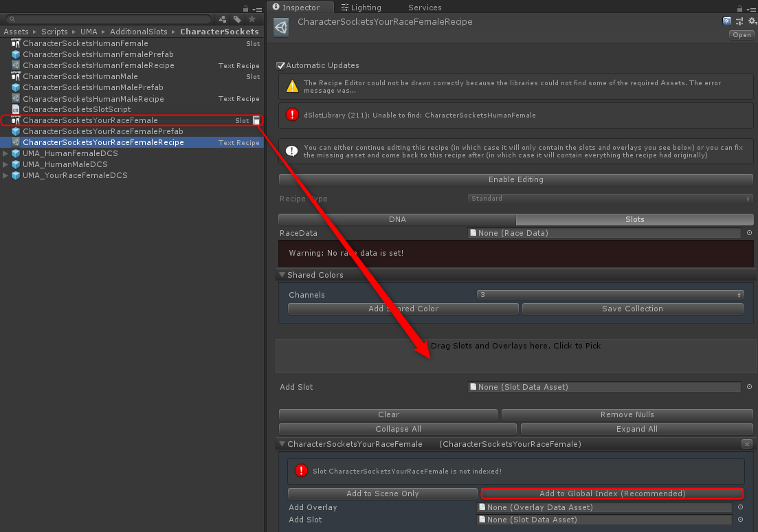Collapse the Shared Colors section
This screenshot has width=758, height=532.
point(282,275)
